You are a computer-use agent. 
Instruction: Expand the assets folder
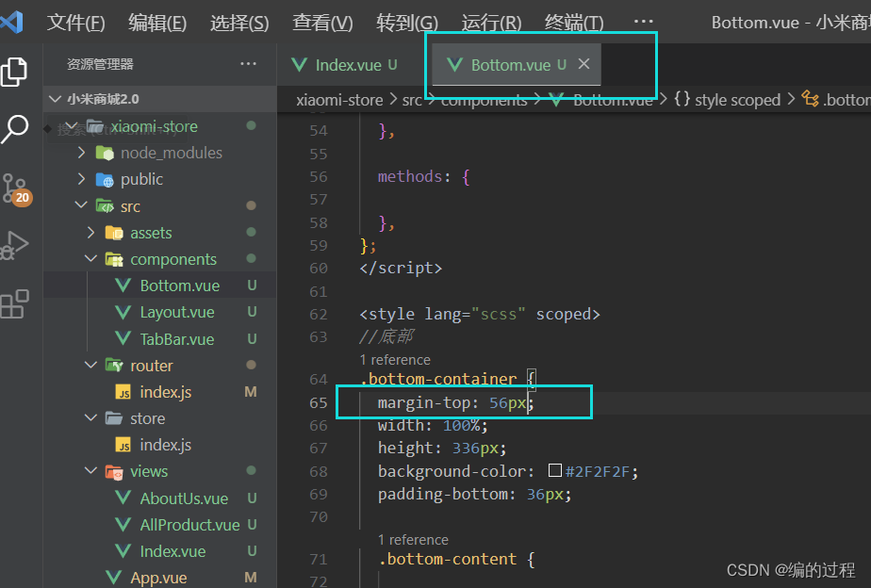click(x=91, y=232)
